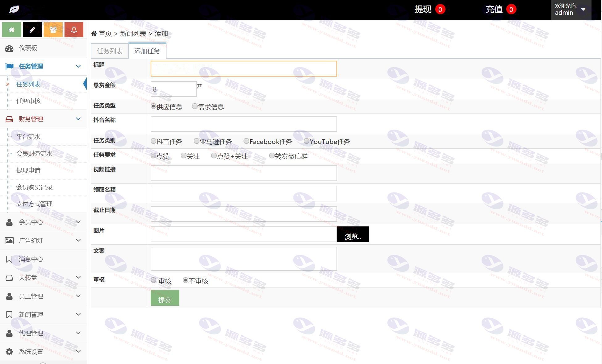Click the bookmark icon beside 新闻管理

click(9, 315)
